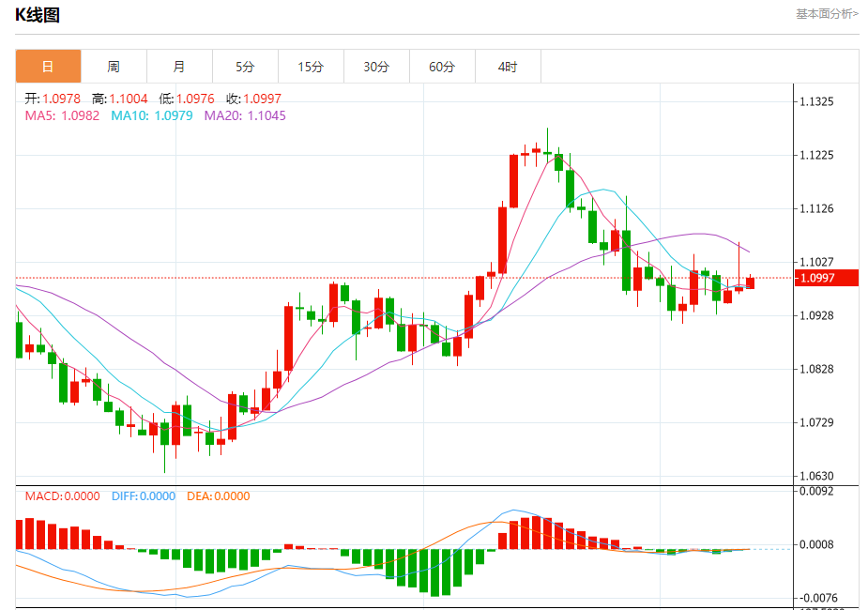Screen dimensions: 868x610
Task: Click the MACD:0.0000 indicator label
Action: tap(63, 496)
